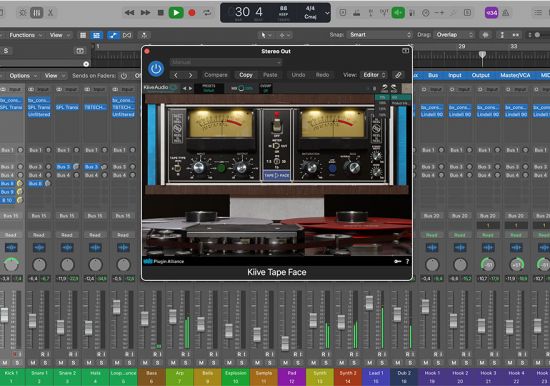
Task: Click the playhead marker in the ruler
Action: click(482, 55)
